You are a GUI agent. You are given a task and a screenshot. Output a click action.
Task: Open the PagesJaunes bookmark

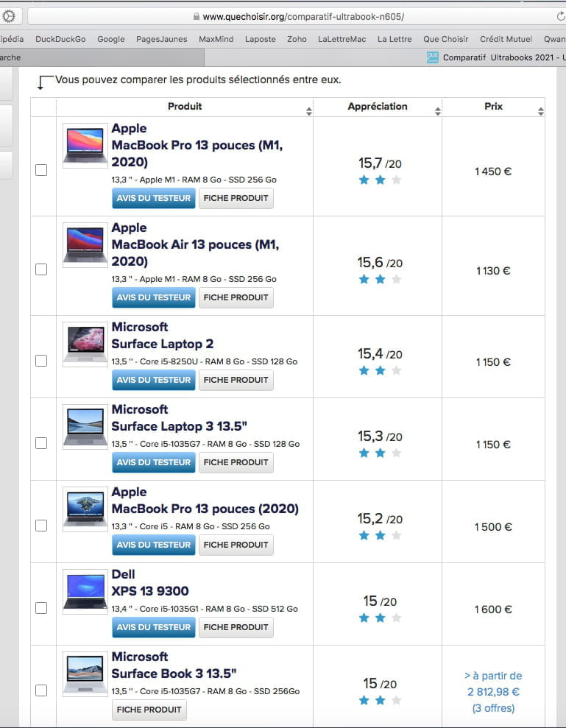click(x=162, y=40)
